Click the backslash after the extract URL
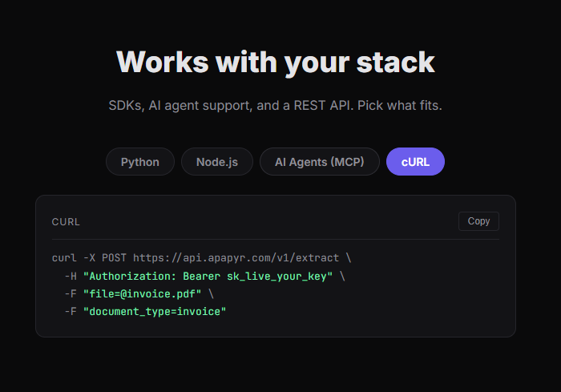561x392 pixels. click(x=349, y=258)
